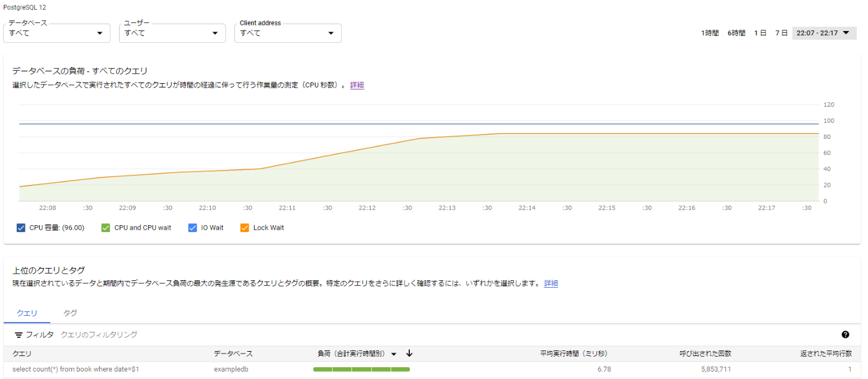Click the 5,853,711 call count value
Image resolution: width=868 pixels, height=379 pixels.
coord(716,369)
